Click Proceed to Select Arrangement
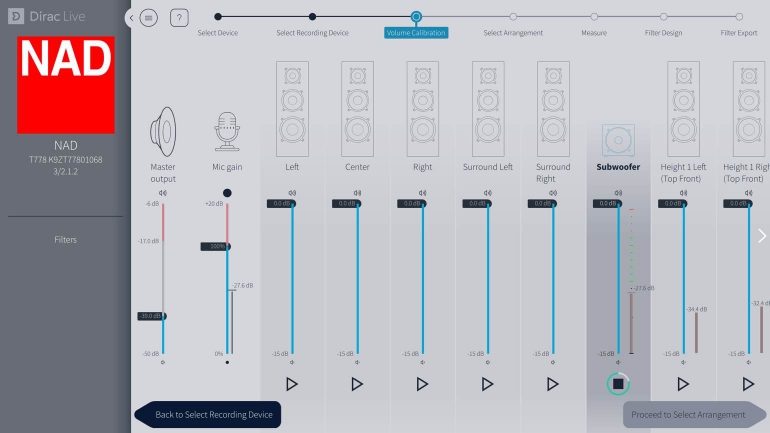The width and height of the screenshot is (770, 433). coord(687,415)
